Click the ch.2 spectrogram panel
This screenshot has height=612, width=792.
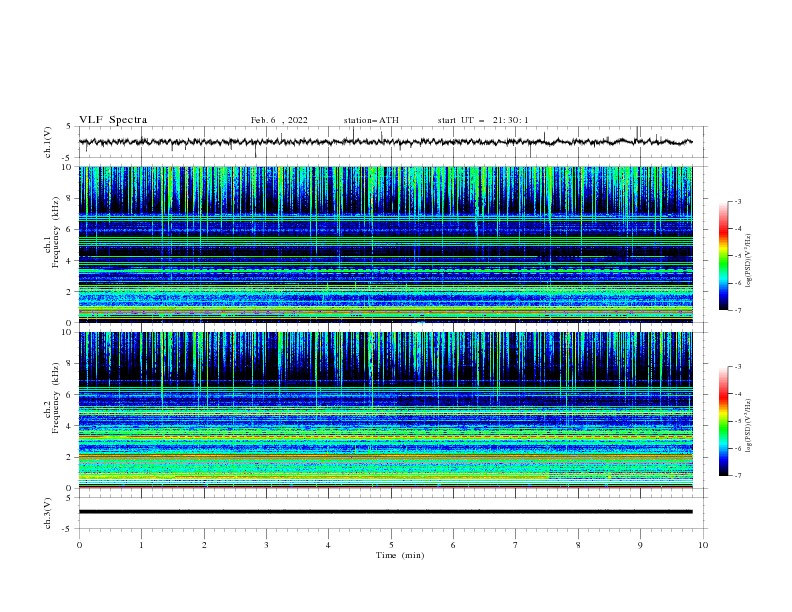[x=385, y=410]
